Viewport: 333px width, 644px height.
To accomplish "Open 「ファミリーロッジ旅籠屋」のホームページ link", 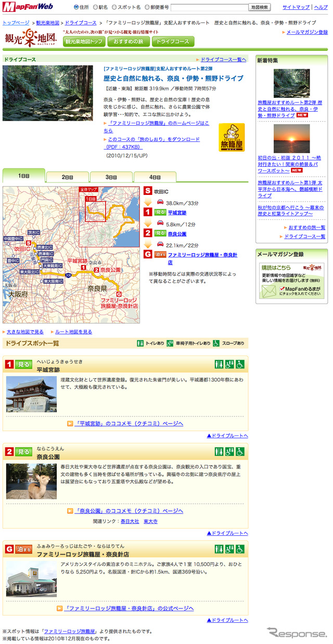I will (x=156, y=126).
